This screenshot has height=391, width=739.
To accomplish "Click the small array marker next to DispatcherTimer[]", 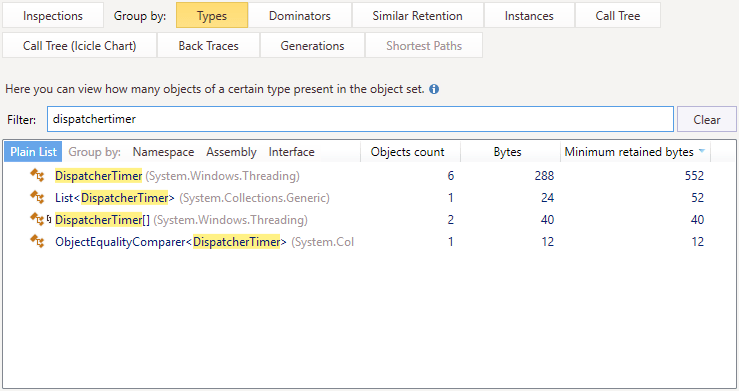I will coord(49,219).
